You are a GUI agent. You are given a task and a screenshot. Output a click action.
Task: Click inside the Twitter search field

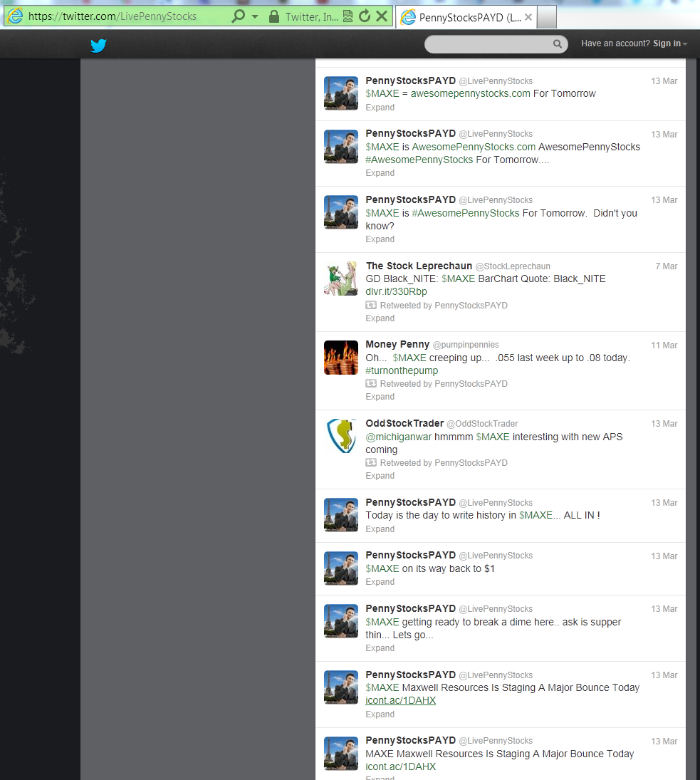tap(489, 44)
